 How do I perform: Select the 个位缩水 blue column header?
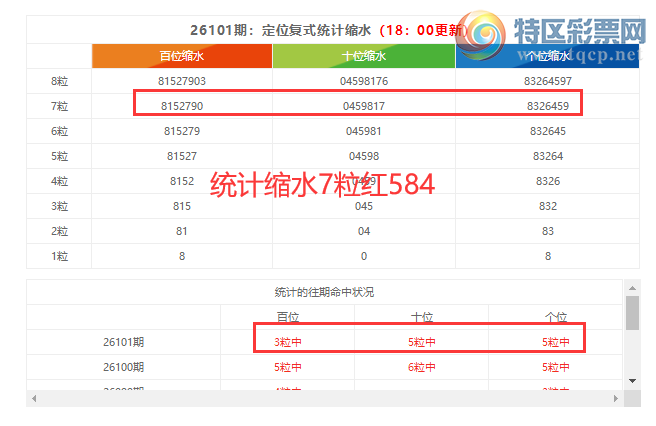click(x=547, y=57)
